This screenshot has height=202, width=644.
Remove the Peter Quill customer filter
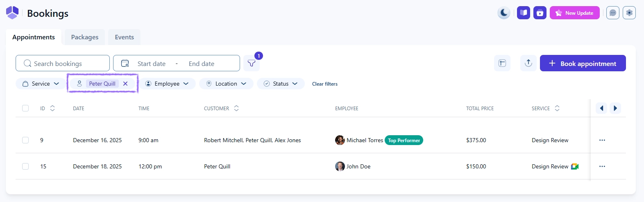tap(125, 84)
